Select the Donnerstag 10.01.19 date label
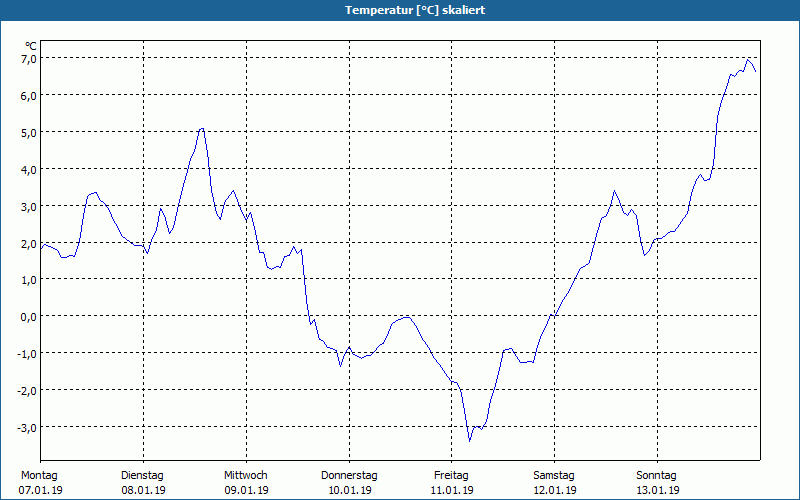Image resolution: width=800 pixels, height=500 pixels. tap(349, 483)
